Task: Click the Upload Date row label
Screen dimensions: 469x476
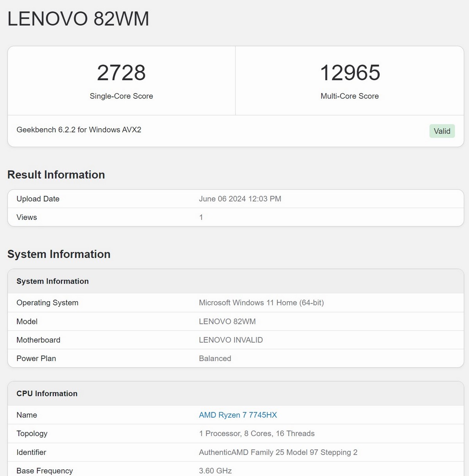Action: tap(38, 199)
